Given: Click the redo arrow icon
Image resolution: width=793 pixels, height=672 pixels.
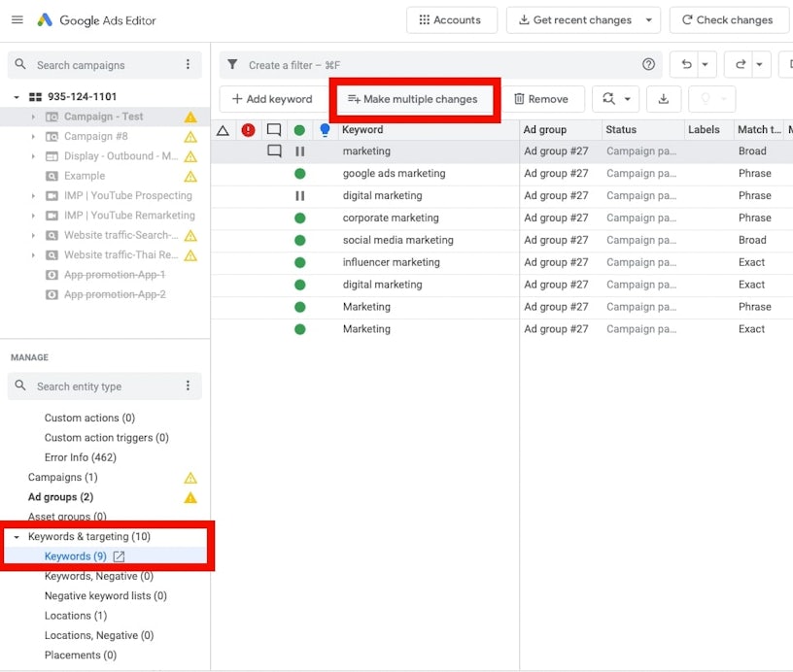Looking at the screenshot, I should [x=741, y=65].
